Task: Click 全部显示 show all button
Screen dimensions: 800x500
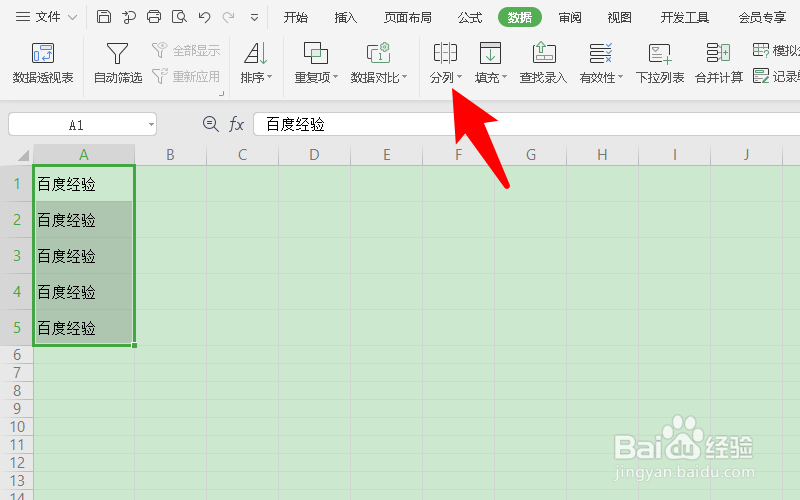Action: pyautogui.click(x=187, y=50)
